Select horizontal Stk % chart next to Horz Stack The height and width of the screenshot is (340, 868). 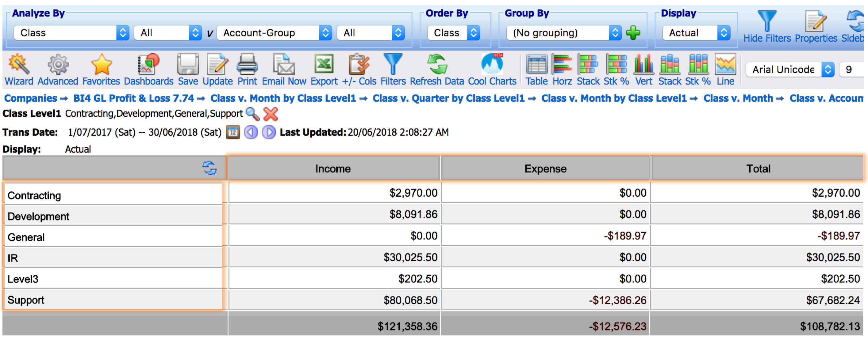pos(616,70)
